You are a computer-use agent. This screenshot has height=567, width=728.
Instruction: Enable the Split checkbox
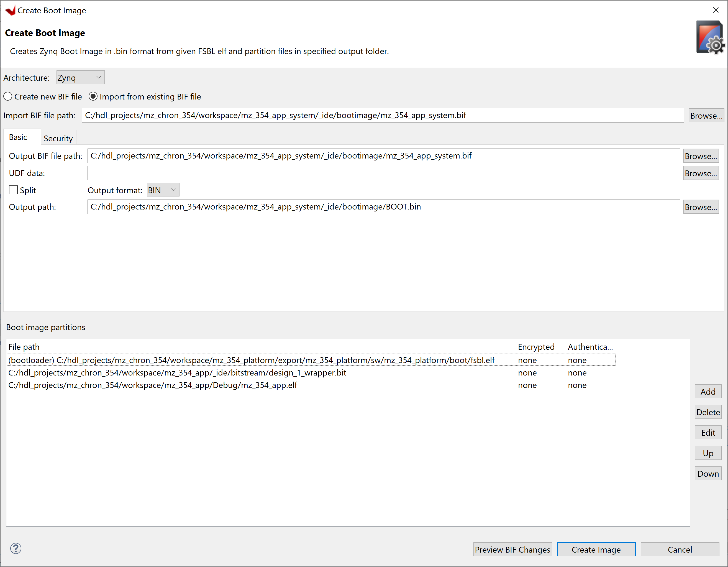pyautogui.click(x=13, y=190)
